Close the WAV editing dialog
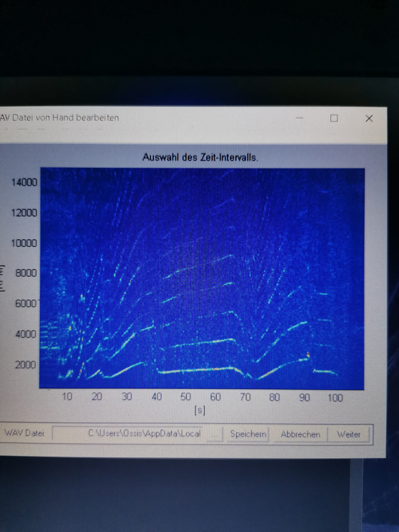Viewport: 399px width, 532px height. coord(369,119)
